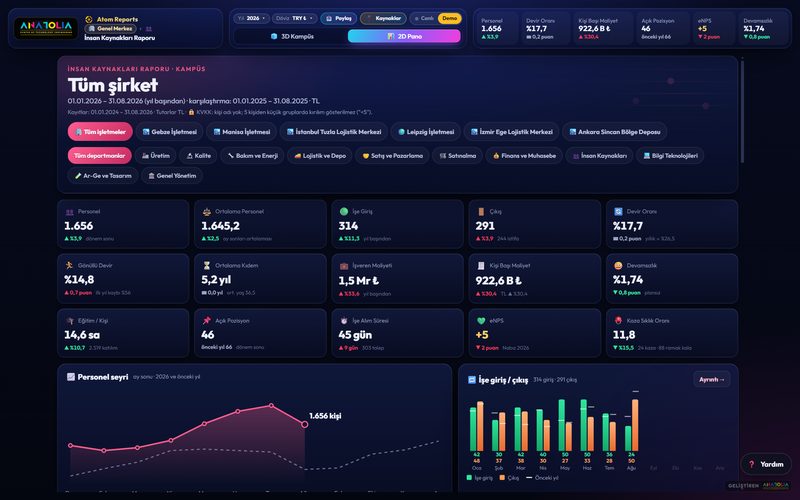
Task: Click the Eğitim / Kişi graduation icon
Action: point(70,321)
